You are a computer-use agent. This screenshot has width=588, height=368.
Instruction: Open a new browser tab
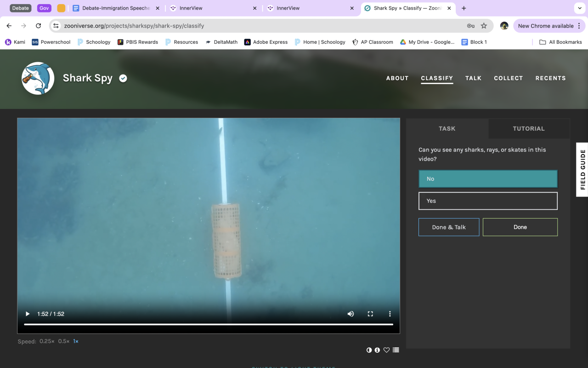tap(464, 8)
